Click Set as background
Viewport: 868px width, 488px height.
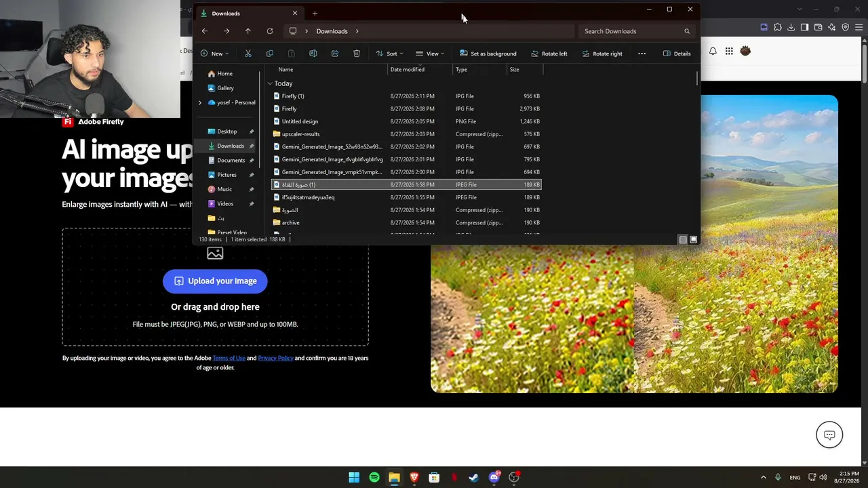[488, 54]
